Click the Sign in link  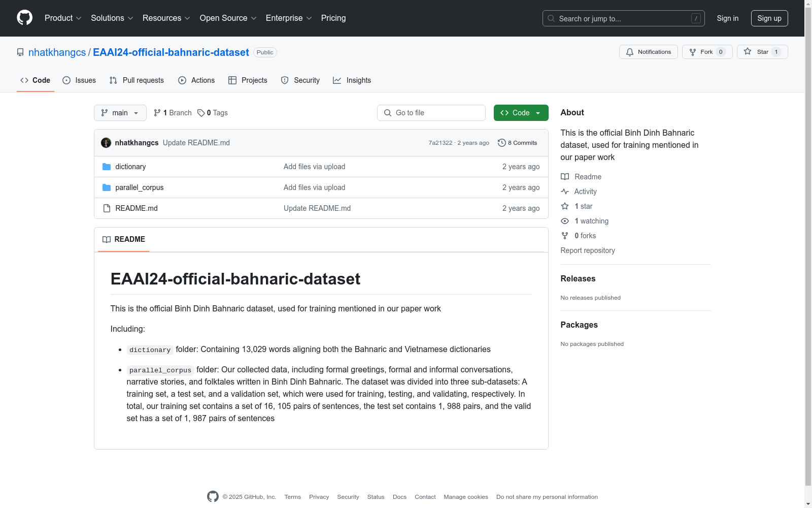(728, 18)
